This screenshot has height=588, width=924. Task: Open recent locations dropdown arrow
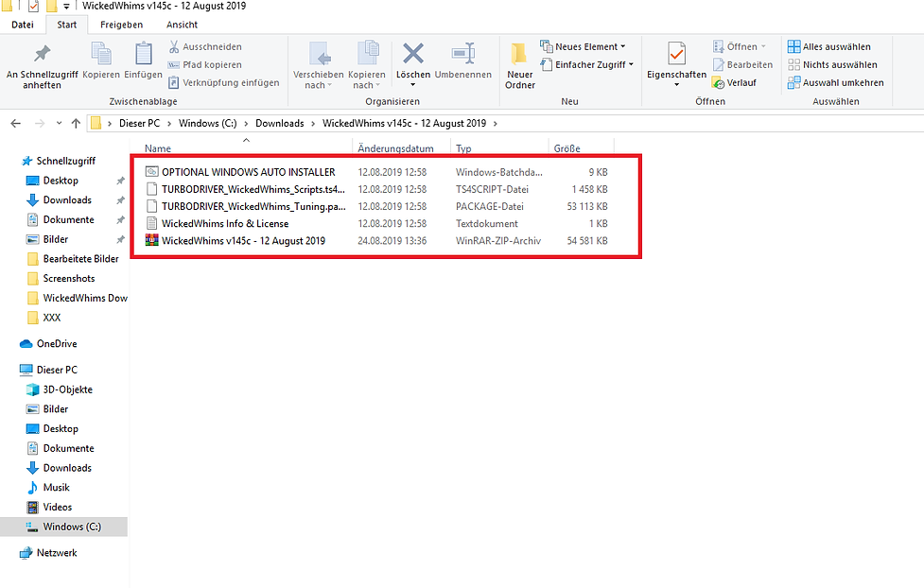click(x=59, y=123)
